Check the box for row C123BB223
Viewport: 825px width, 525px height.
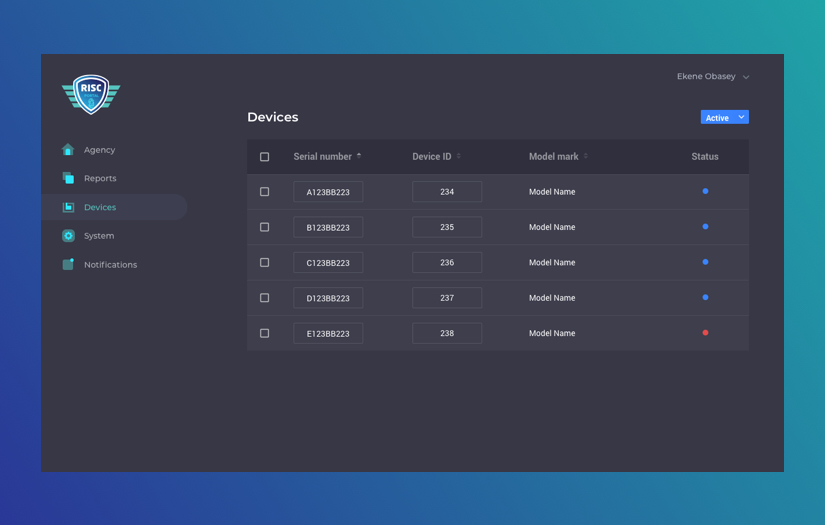[x=265, y=262]
